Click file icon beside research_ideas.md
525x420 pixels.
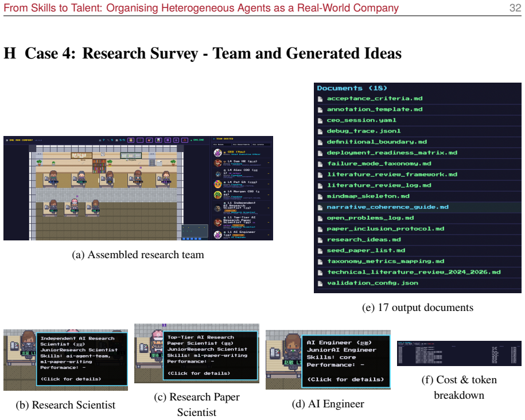tap(320, 240)
